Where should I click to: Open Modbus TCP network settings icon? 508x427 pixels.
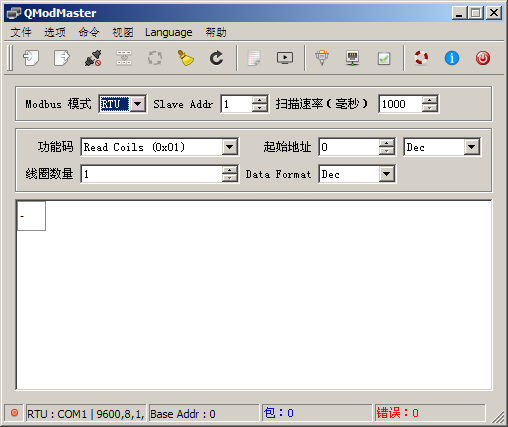click(x=353, y=58)
